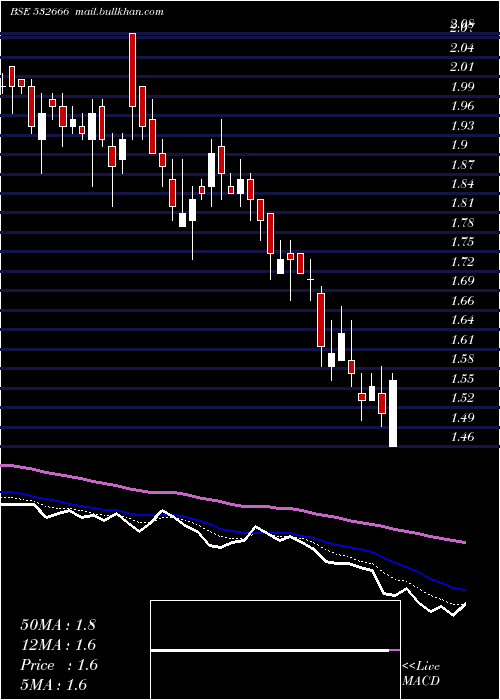Click the 1.99 price axis label
Viewport: 500px width, 700px height.
tap(462, 87)
